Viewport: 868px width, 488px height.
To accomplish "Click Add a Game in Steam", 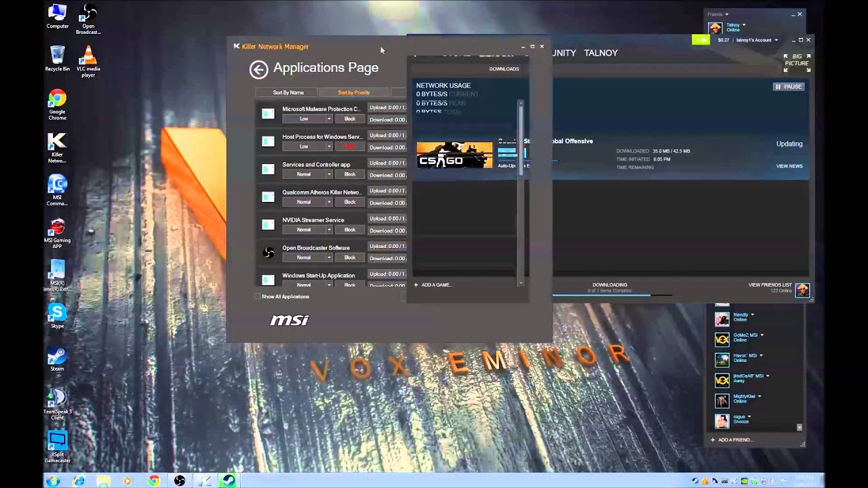I will tap(432, 285).
